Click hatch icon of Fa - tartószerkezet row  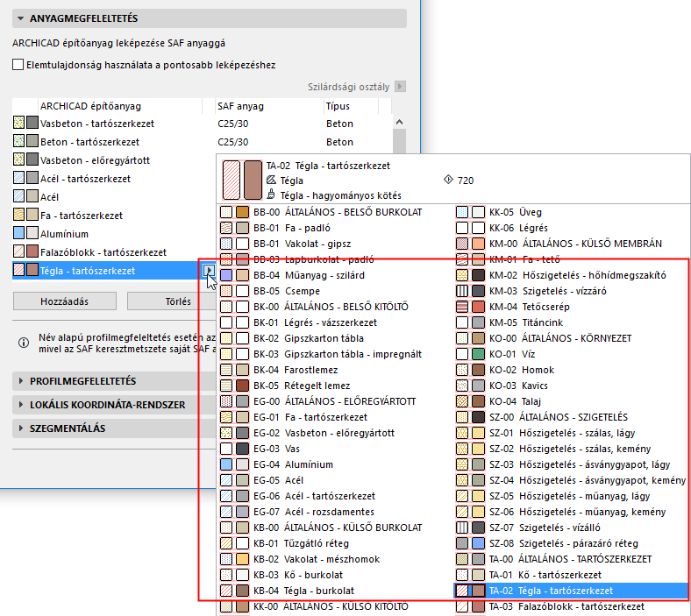[18, 215]
